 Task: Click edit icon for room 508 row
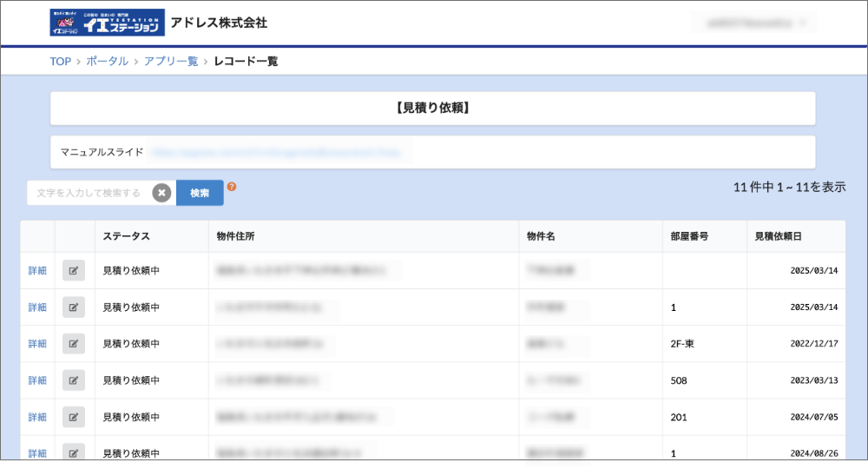click(x=74, y=380)
